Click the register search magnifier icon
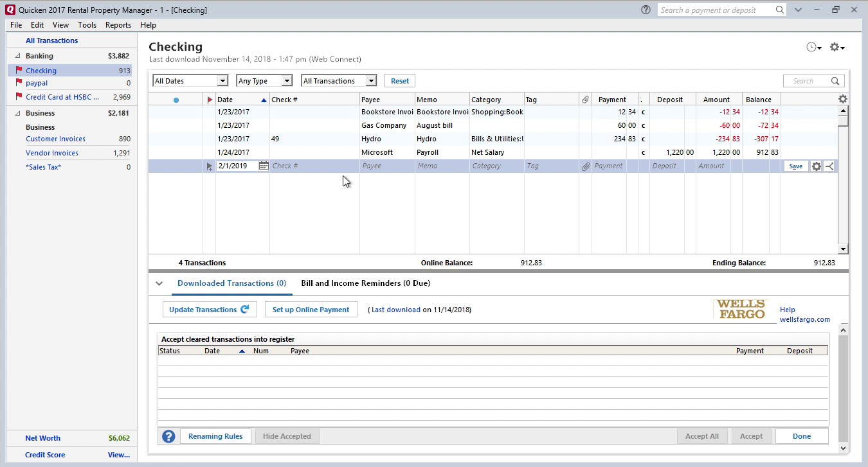This screenshot has height=467, width=868. 835,81
